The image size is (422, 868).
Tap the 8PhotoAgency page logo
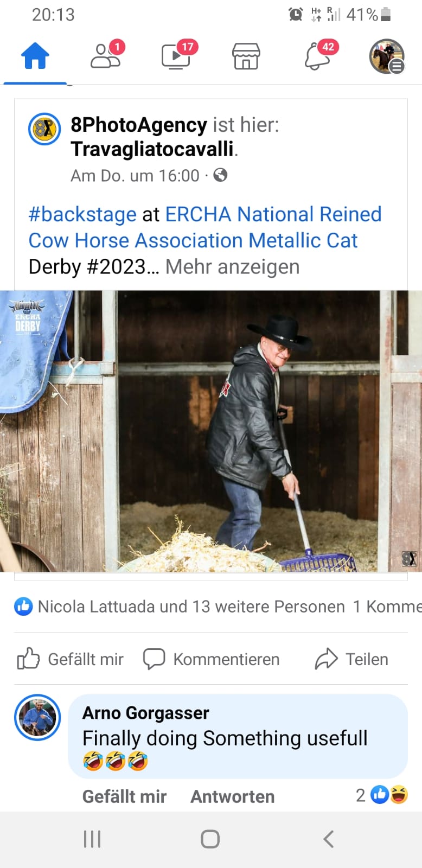tap(44, 129)
